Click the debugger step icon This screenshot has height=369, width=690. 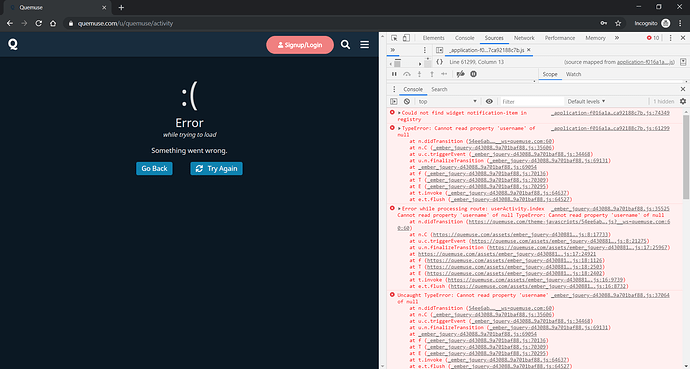coord(444,74)
